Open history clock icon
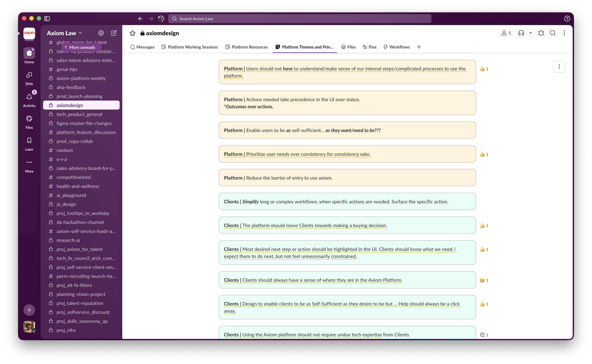 pos(161,18)
